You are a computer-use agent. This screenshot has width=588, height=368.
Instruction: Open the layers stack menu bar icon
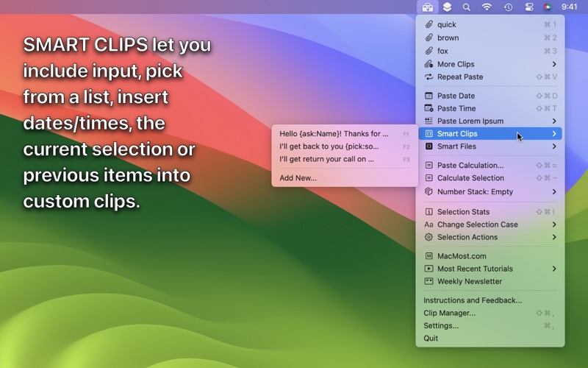(447, 7)
